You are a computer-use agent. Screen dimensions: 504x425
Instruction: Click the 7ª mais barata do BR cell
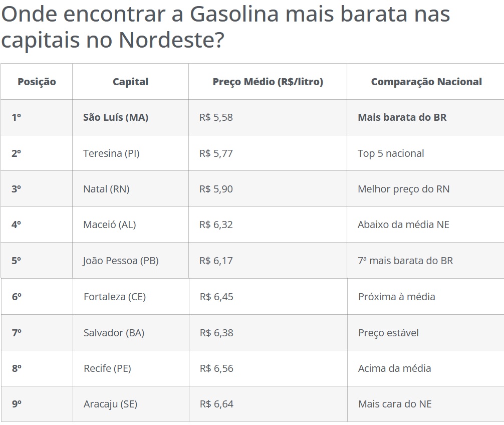click(405, 261)
